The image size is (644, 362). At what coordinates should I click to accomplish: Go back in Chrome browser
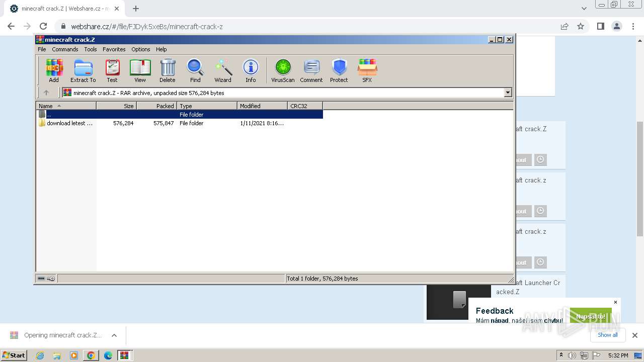click(11, 26)
